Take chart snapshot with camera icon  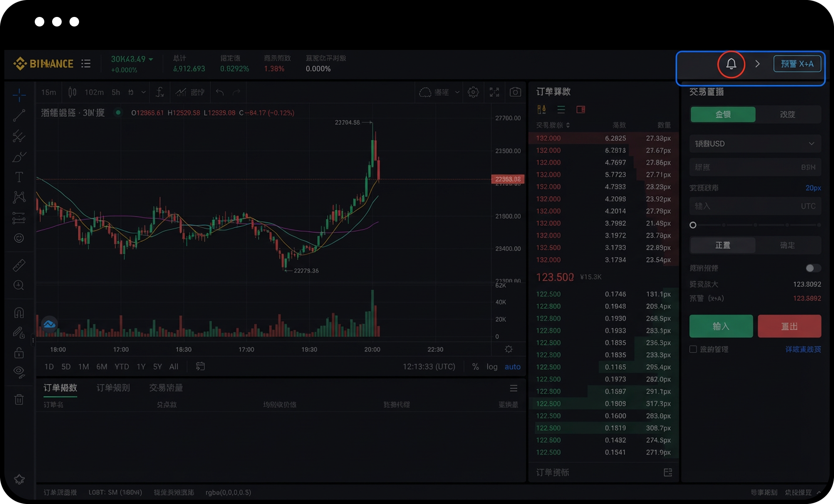(515, 92)
